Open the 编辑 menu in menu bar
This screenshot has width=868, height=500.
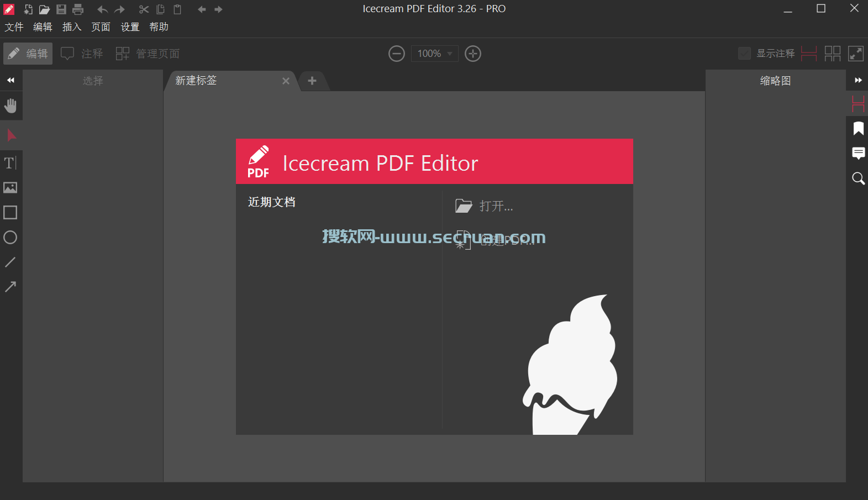pyautogui.click(x=43, y=27)
